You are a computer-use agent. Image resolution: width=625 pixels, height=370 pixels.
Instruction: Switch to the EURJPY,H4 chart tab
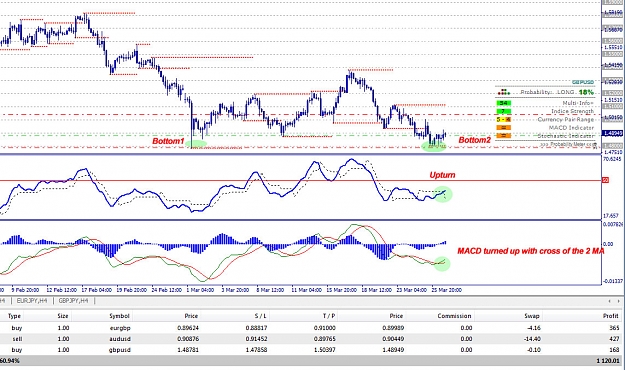pyautogui.click(x=32, y=301)
